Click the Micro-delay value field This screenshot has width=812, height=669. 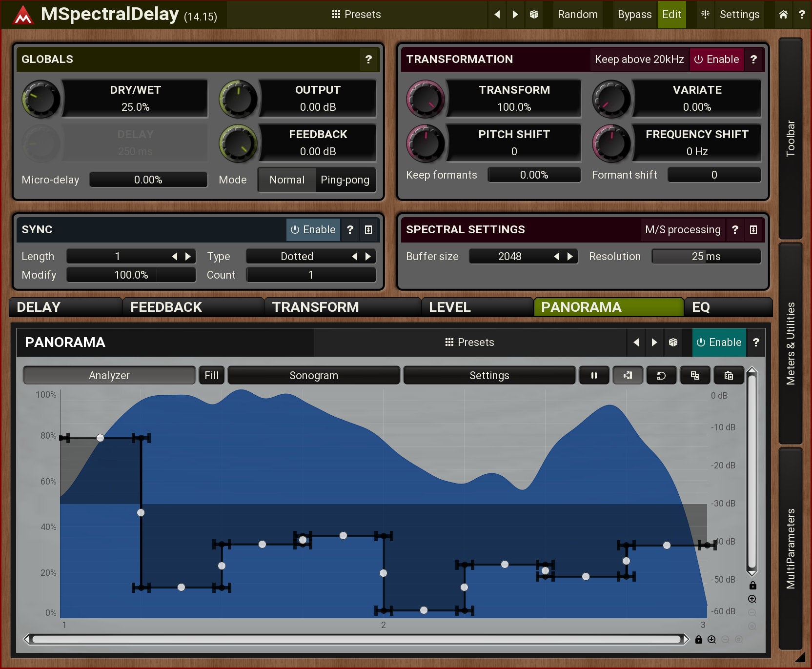[148, 180]
